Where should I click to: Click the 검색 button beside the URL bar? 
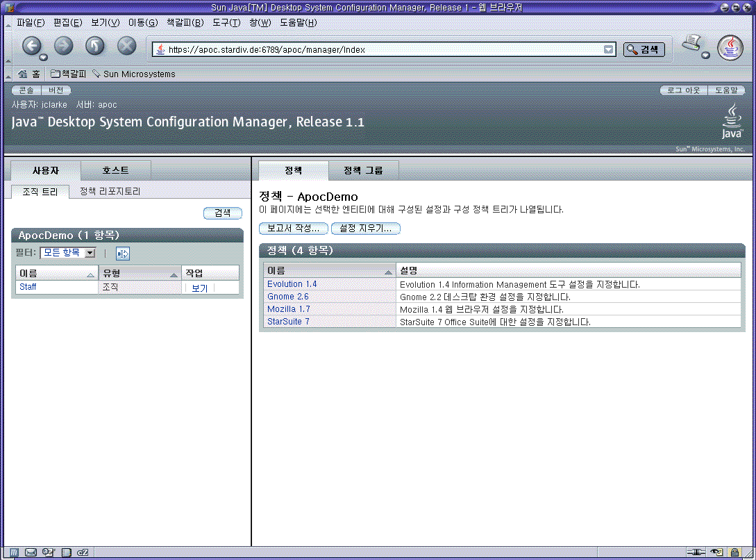644,49
